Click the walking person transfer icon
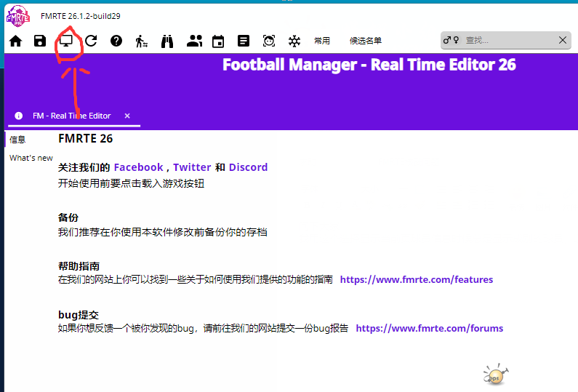 coord(142,41)
